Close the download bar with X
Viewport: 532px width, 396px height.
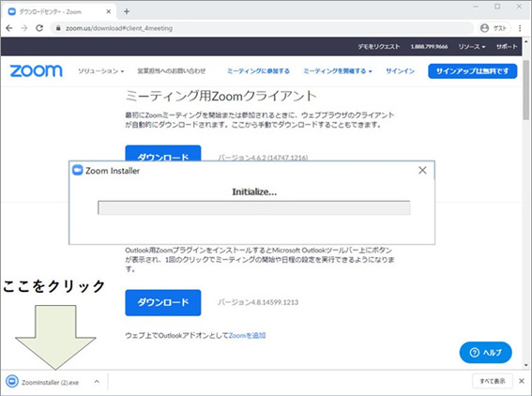522,381
